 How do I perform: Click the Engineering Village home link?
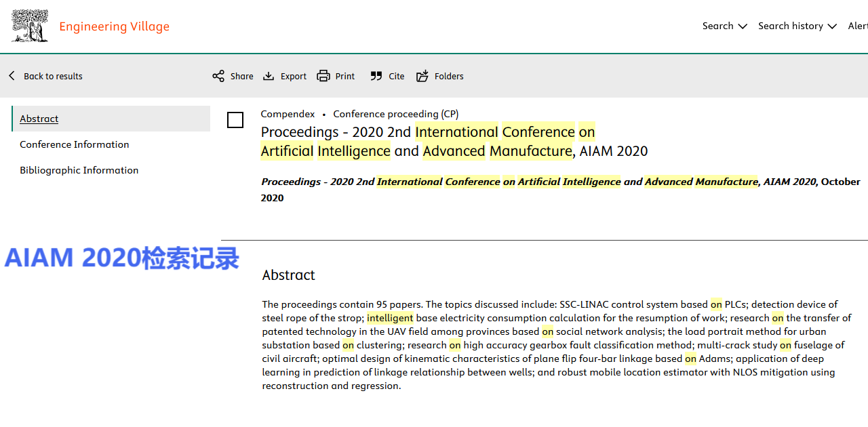point(114,26)
